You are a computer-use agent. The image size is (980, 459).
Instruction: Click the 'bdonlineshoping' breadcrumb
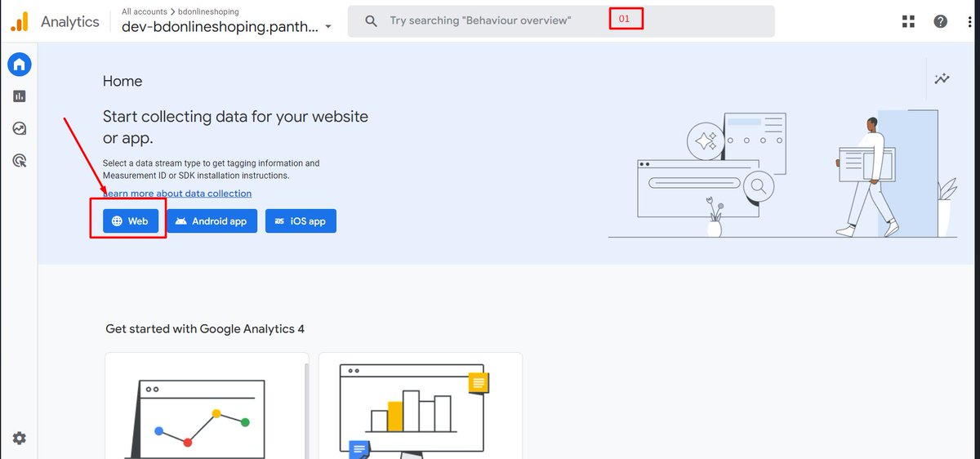point(208,11)
